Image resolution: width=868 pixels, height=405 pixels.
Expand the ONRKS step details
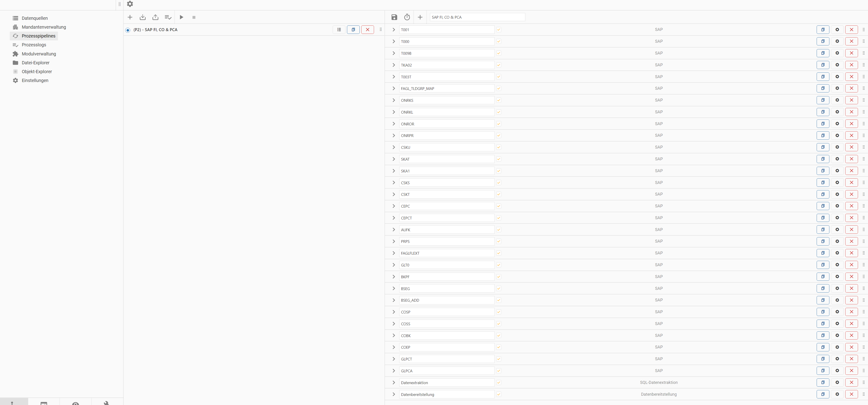tap(394, 100)
